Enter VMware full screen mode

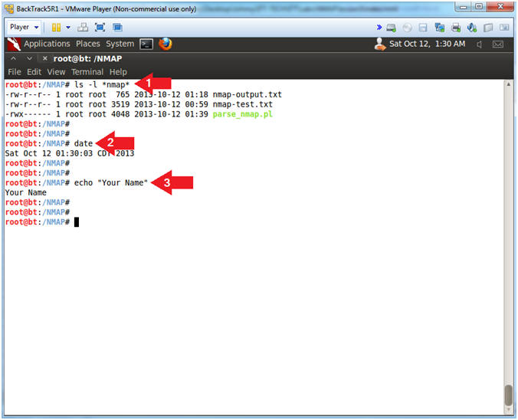point(100,28)
